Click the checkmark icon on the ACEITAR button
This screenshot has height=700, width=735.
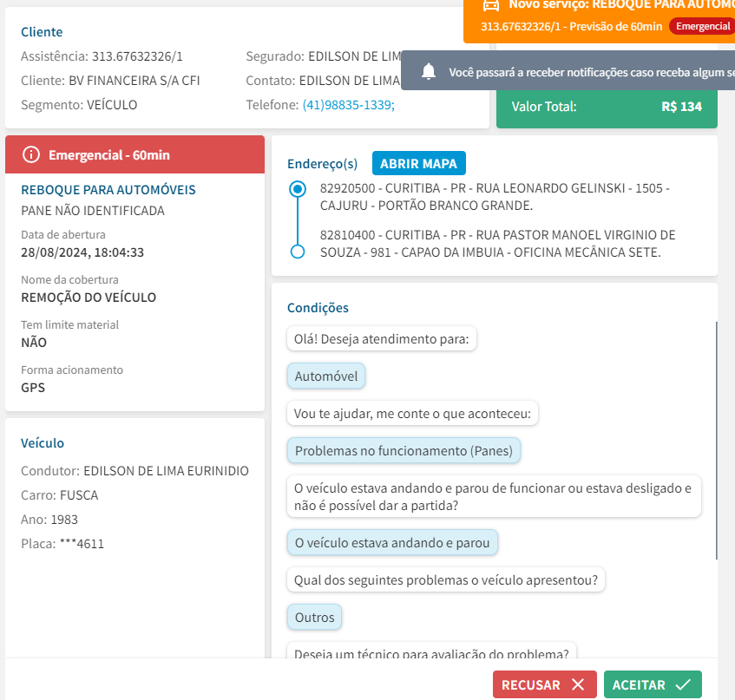click(683, 684)
